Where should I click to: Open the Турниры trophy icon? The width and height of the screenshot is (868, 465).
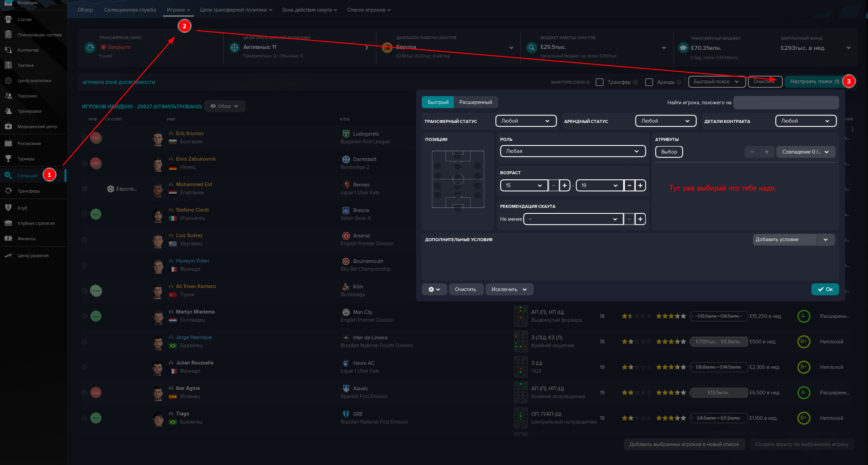click(8, 159)
